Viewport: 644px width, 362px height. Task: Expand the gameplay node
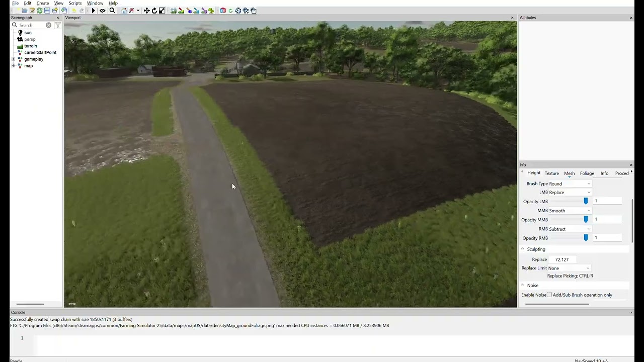14,59
